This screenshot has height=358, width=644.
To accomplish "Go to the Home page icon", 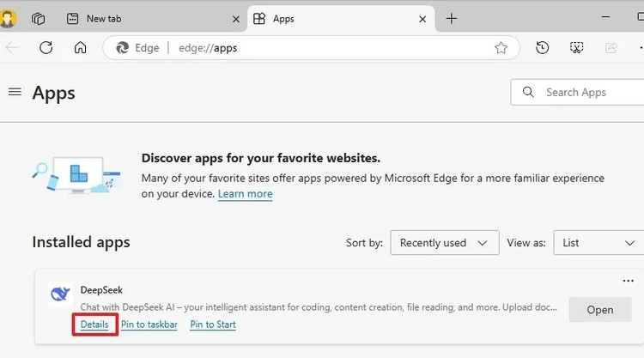I will [x=80, y=47].
